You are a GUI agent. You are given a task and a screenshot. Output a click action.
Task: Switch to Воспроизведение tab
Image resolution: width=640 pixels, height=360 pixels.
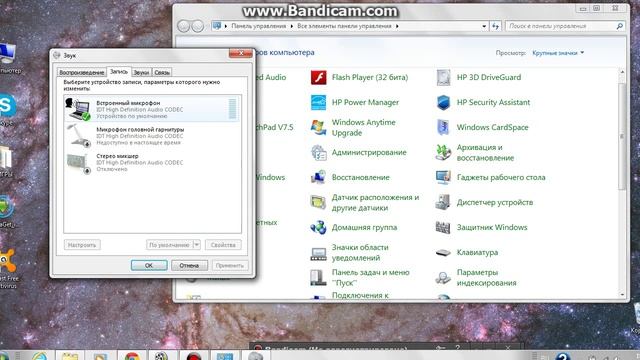82,72
